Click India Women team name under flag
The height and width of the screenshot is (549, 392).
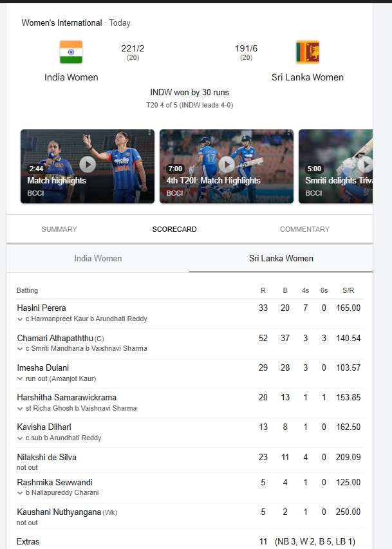[71, 77]
